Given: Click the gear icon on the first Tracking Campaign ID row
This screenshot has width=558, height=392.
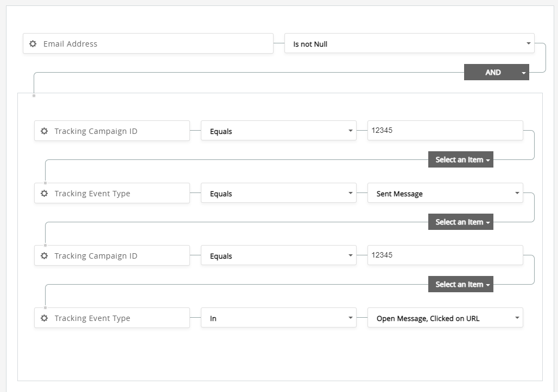Looking at the screenshot, I should pyautogui.click(x=44, y=131).
